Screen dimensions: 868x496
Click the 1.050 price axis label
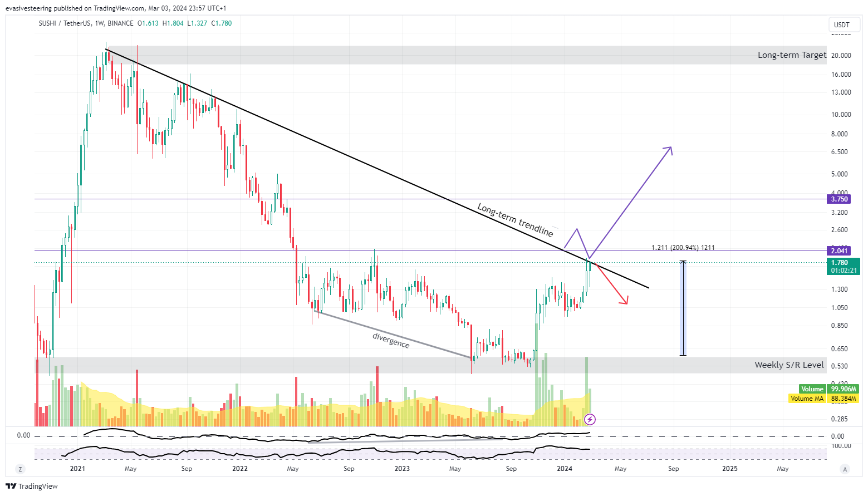click(x=839, y=308)
